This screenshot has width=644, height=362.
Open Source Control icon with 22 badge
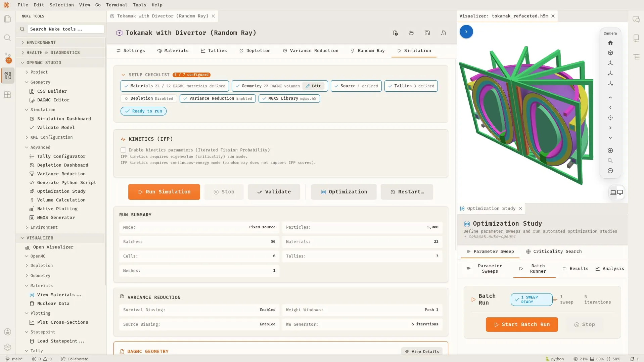[x=7, y=57]
